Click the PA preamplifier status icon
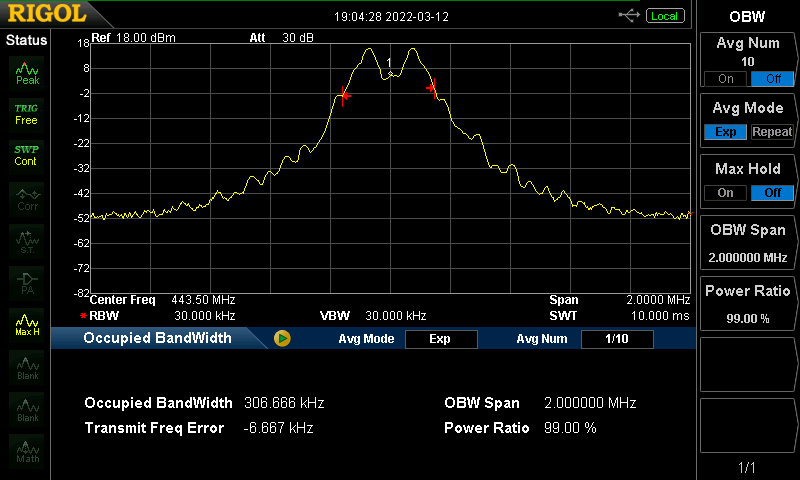The width and height of the screenshot is (800, 480). pos(27,282)
